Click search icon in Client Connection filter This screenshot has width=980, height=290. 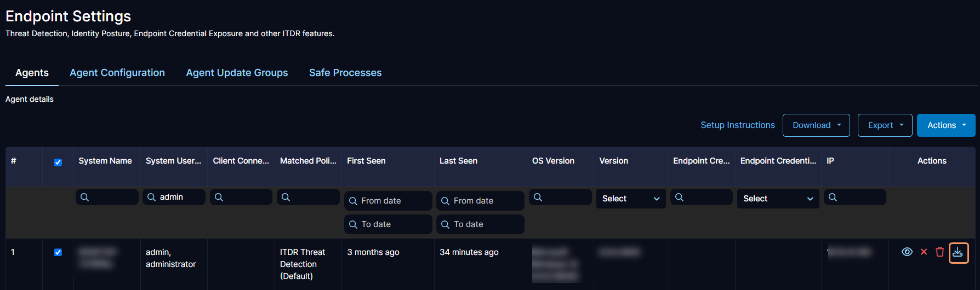click(219, 197)
